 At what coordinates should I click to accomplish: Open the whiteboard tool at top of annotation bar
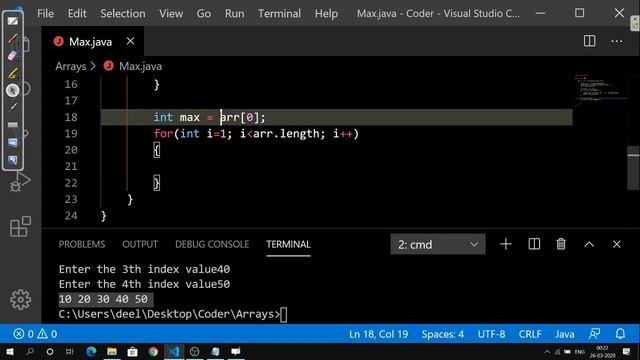13,21
